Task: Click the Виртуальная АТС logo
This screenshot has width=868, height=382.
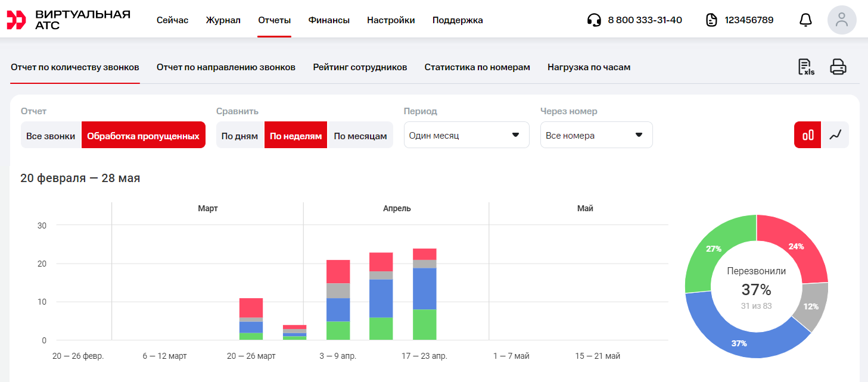Action: click(x=68, y=20)
